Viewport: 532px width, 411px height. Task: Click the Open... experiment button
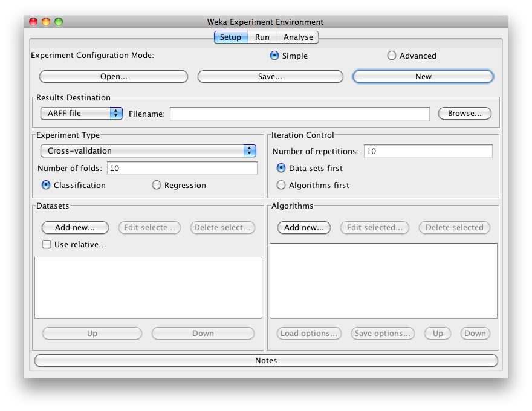tap(114, 76)
